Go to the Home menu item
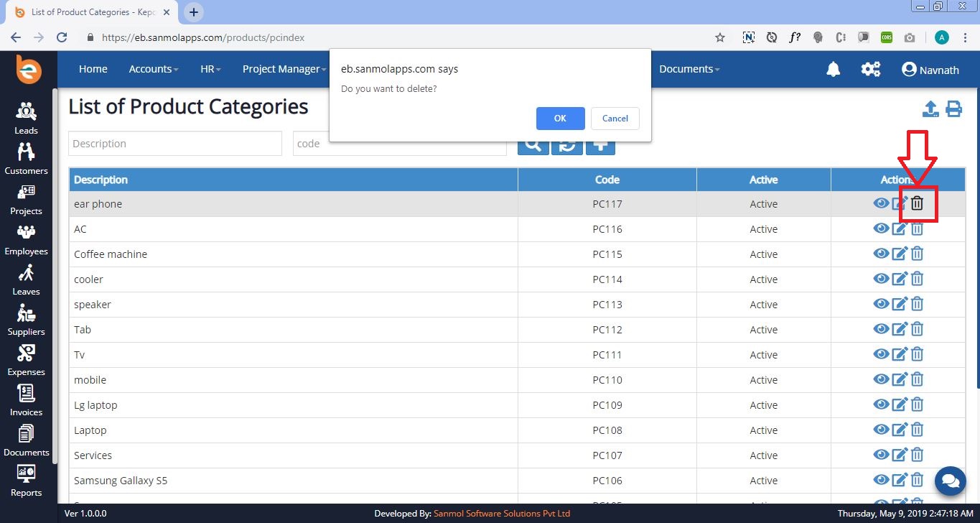The height and width of the screenshot is (523, 980). click(x=93, y=69)
